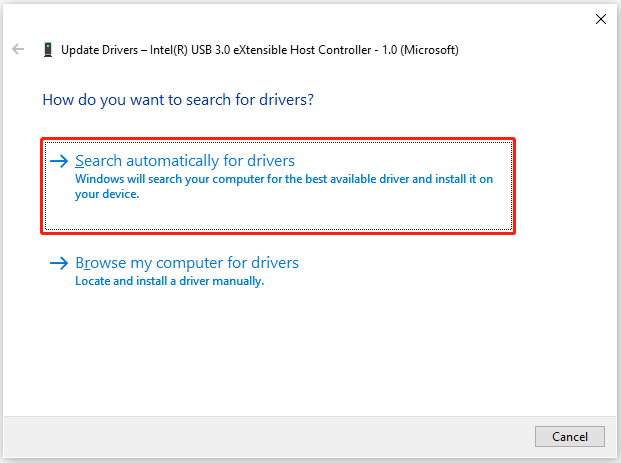The height and width of the screenshot is (463, 621).
Task: Click the text Windows will search your computer description
Action: coord(284,187)
